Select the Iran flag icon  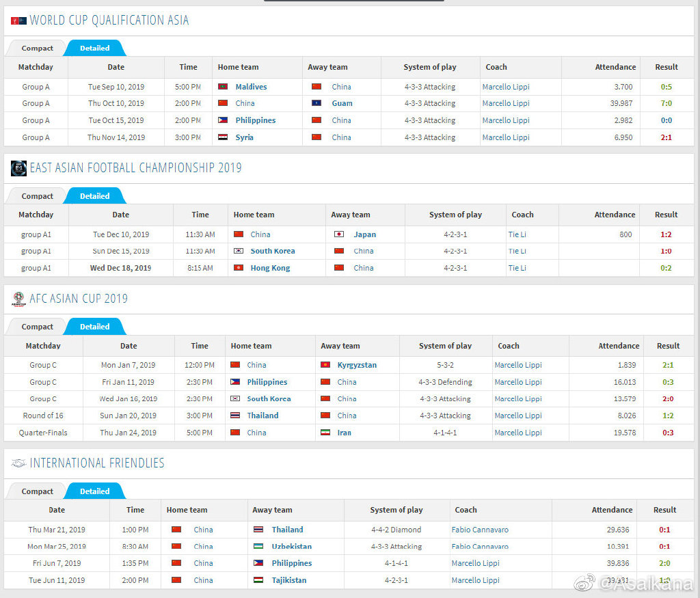pos(325,432)
